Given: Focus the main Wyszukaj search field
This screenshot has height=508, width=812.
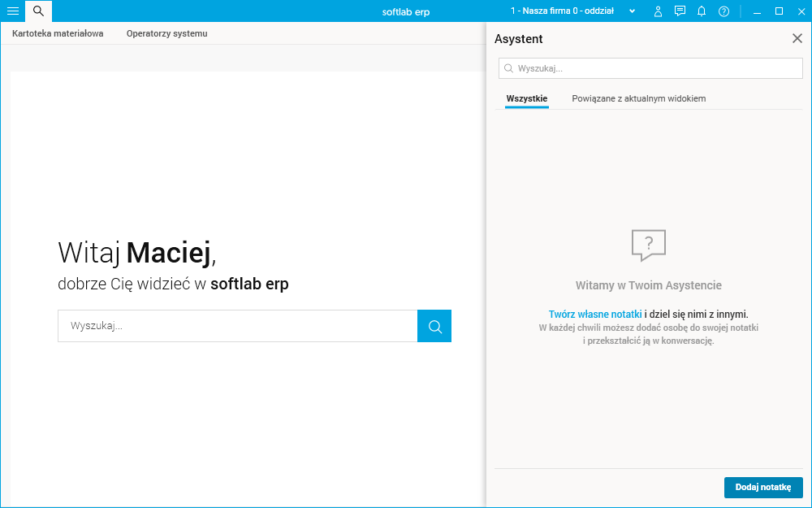Looking at the screenshot, I should coord(238,326).
